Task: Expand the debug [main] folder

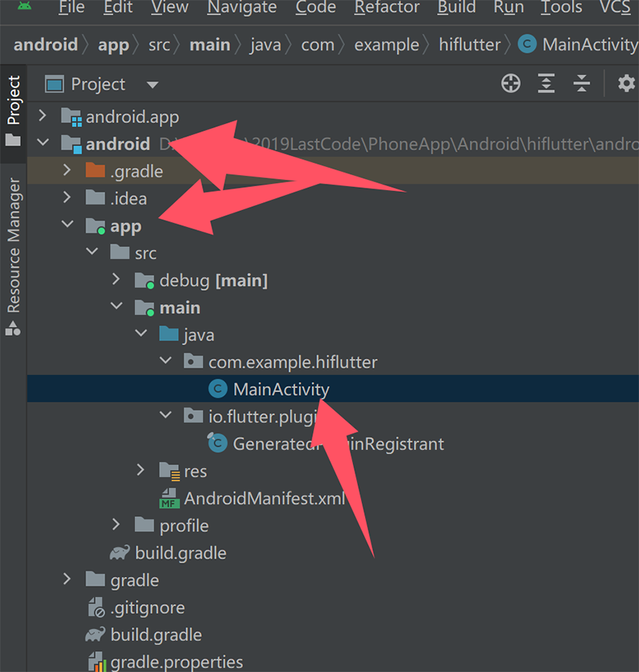Action: [x=116, y=280]
